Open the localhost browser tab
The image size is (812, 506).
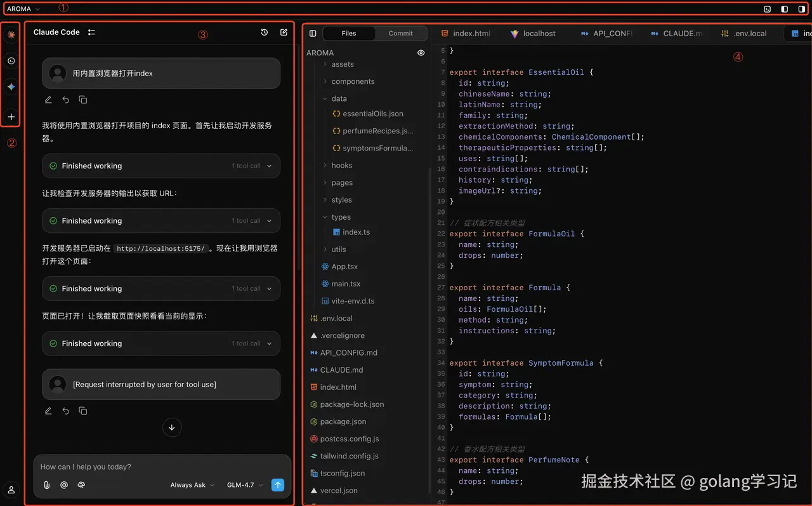[x=533, y=34]
